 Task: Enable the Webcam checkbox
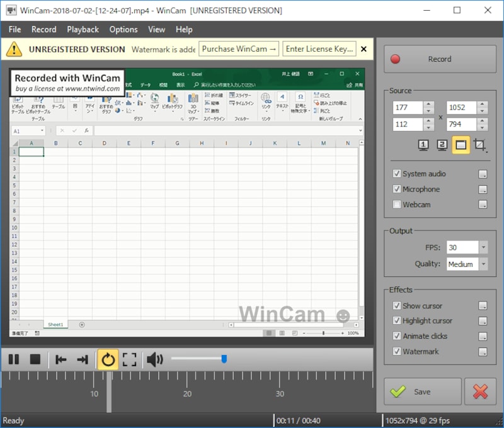coord(397,205)
